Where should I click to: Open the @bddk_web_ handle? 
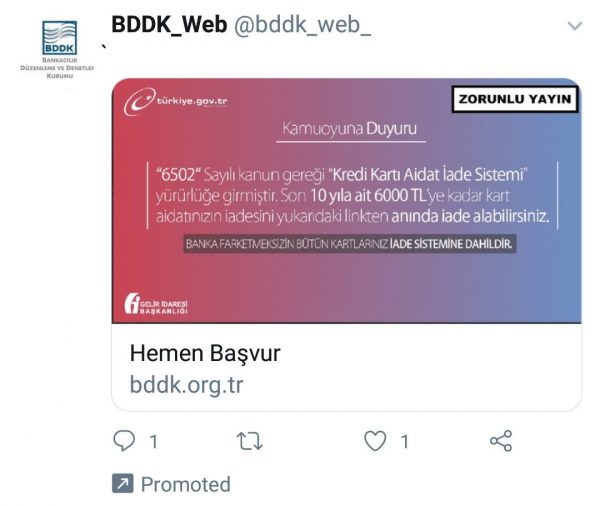point(302,26)
